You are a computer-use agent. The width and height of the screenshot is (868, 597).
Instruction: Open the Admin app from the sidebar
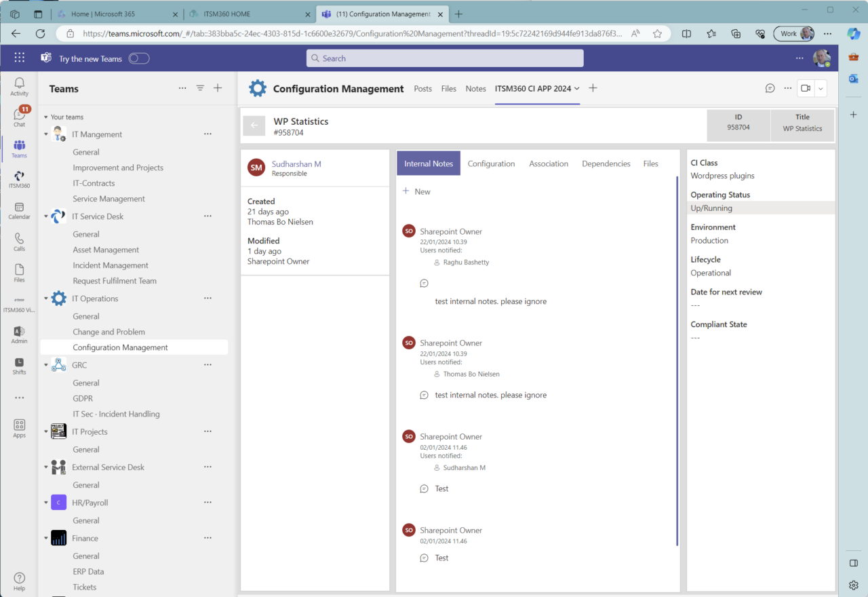(x=19, y=334)
